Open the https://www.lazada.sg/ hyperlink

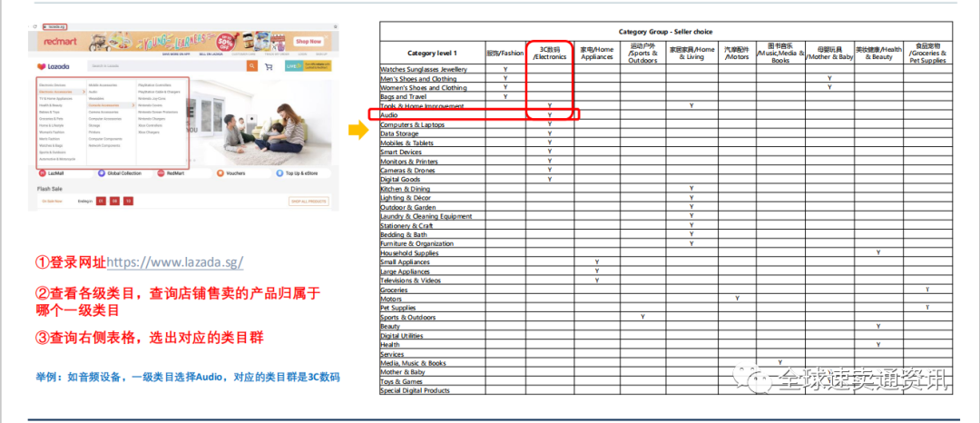(175, 262)
